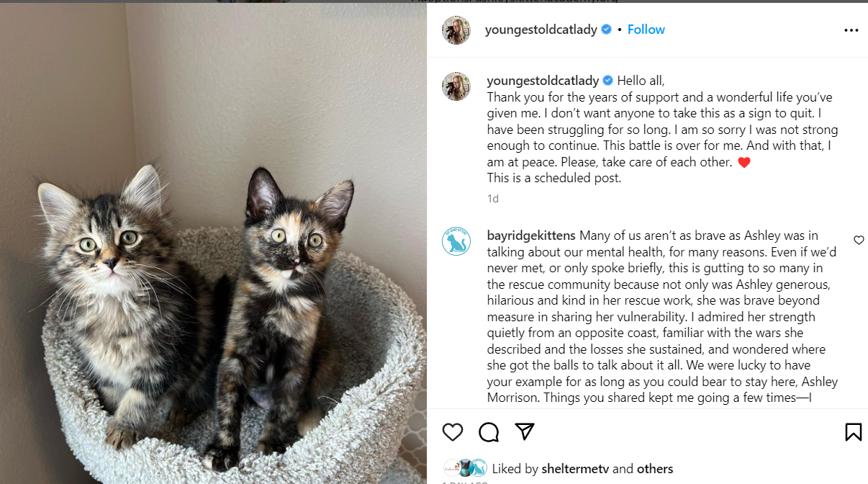Image resolution: width=868 pixels, height=484 pixels.
Task: Click the liker avatars beside "Liked by"
Action: coord(465,468)
